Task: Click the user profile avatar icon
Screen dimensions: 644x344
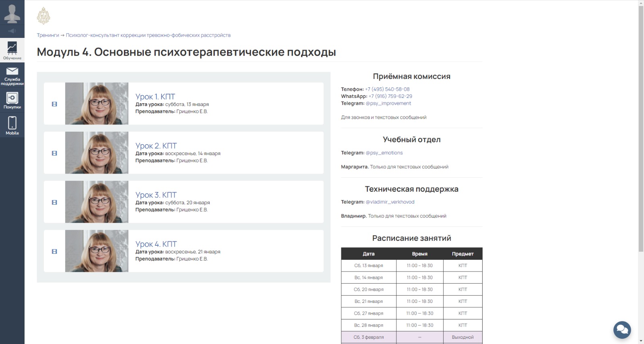Action: [x=12, y=13]
